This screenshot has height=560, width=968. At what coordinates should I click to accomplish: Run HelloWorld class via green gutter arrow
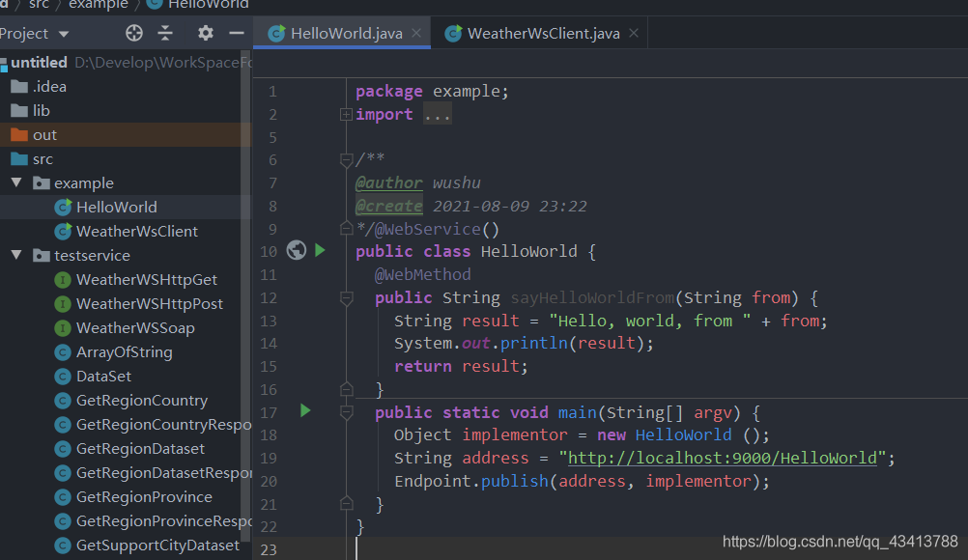pos(320,250)
